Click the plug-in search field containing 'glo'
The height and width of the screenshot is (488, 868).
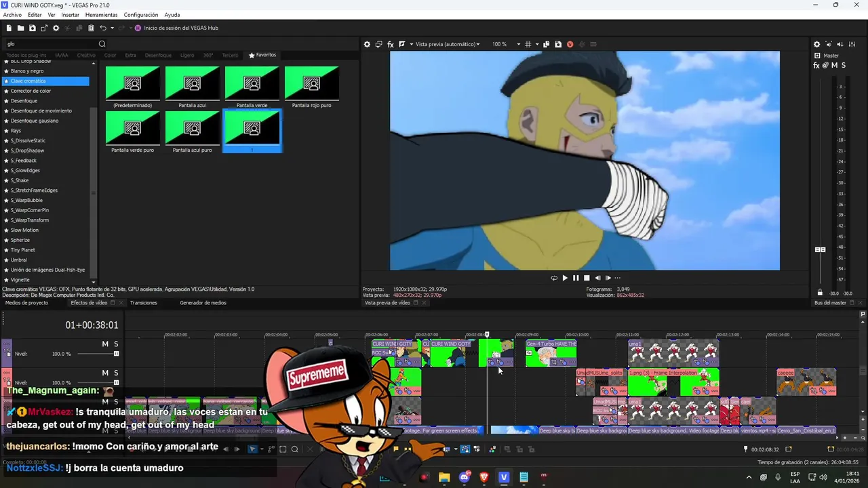tap(52, 44)
